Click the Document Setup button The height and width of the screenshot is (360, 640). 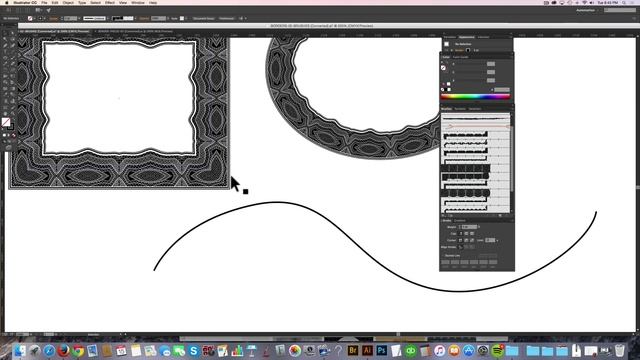[x=204, y=18]
